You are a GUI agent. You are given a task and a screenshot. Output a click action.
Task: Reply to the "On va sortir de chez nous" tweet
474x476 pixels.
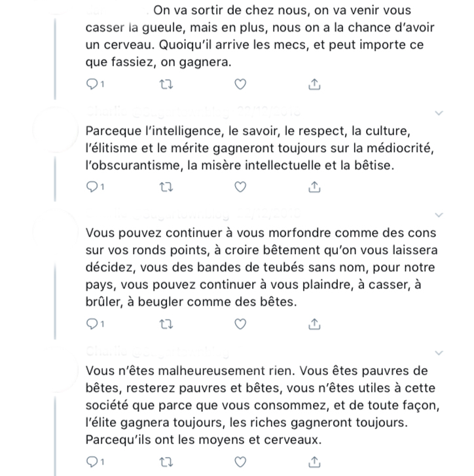(92, 84)
